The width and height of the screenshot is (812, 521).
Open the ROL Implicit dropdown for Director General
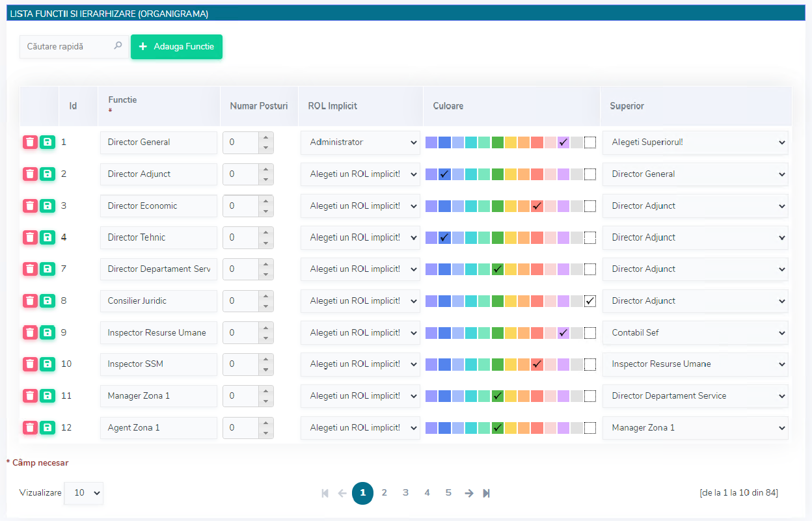(360, 142)
